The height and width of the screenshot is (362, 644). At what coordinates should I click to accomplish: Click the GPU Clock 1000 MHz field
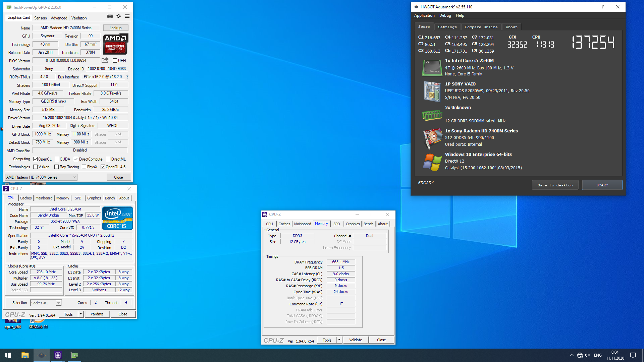point(43,134)
